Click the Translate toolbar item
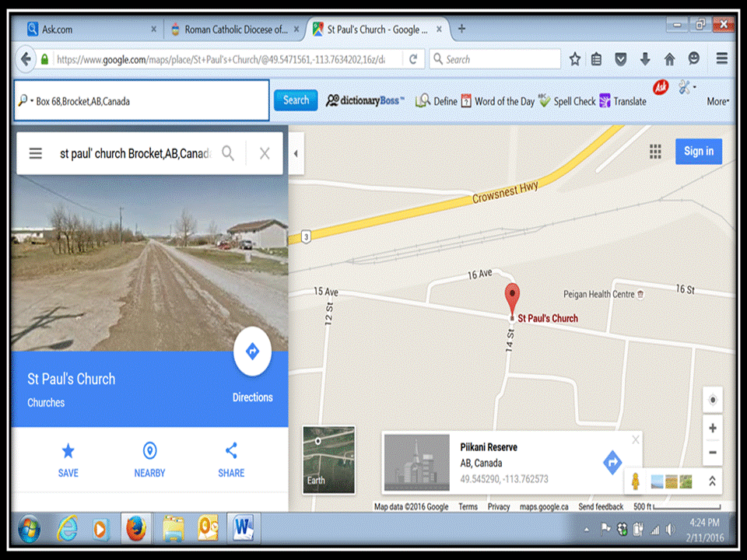 623,101
